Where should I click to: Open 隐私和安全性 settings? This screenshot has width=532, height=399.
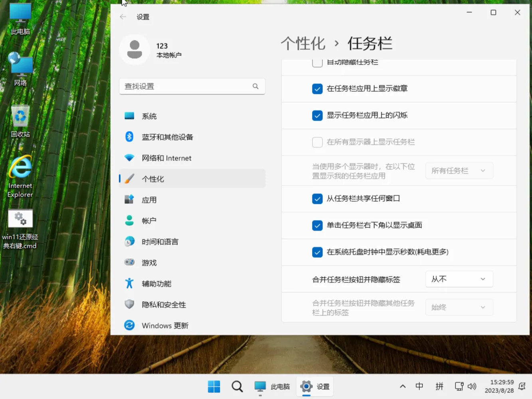coord(164,304)
